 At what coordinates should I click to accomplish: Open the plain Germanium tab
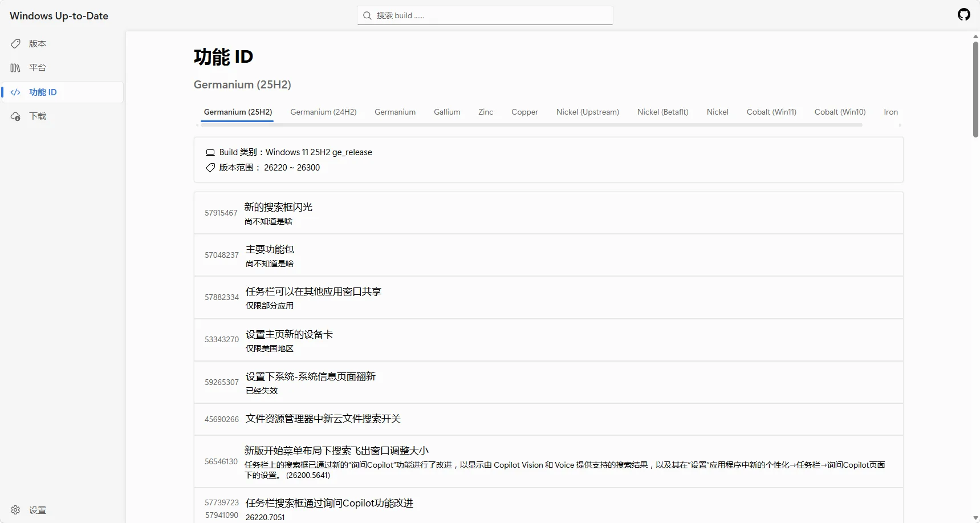395,112
